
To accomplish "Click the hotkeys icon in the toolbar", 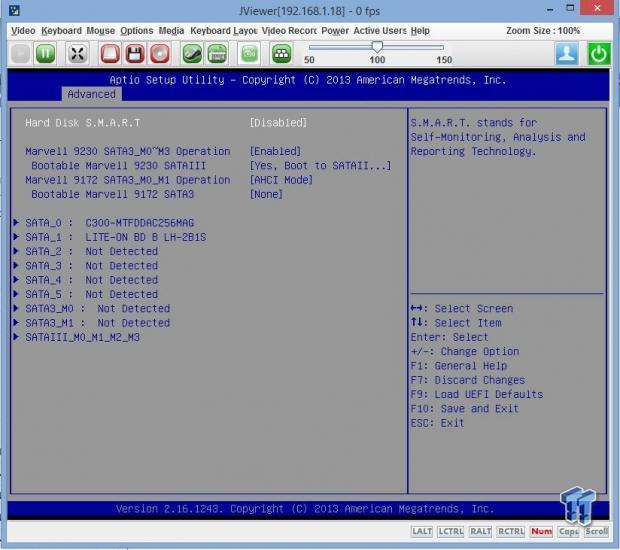I will [281, 53].
